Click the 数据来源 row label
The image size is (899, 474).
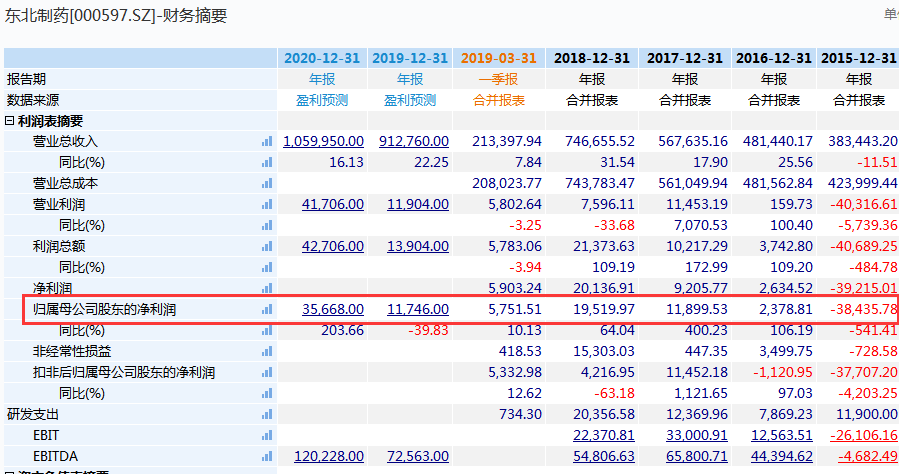(33, 100)
